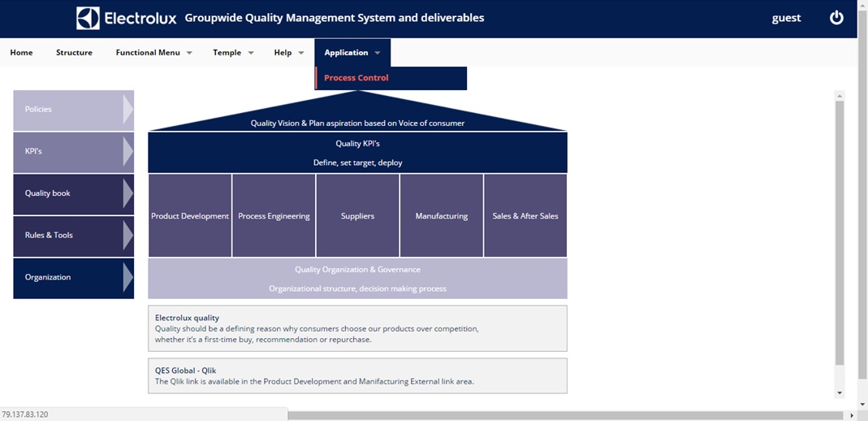Click the arrow icon on Quality book
The width and height of the screenshot is (868, 421).
(127, 193)
